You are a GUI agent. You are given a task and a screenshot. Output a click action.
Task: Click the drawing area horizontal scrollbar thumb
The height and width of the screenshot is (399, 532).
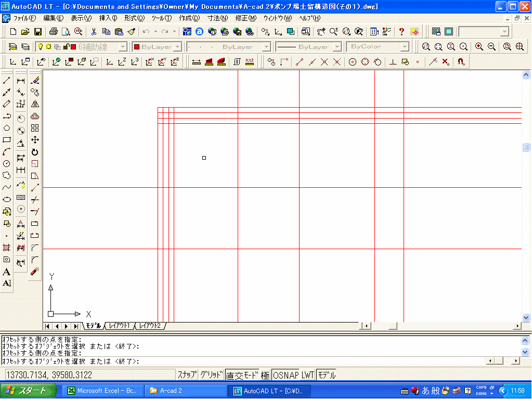pos(393,326)
